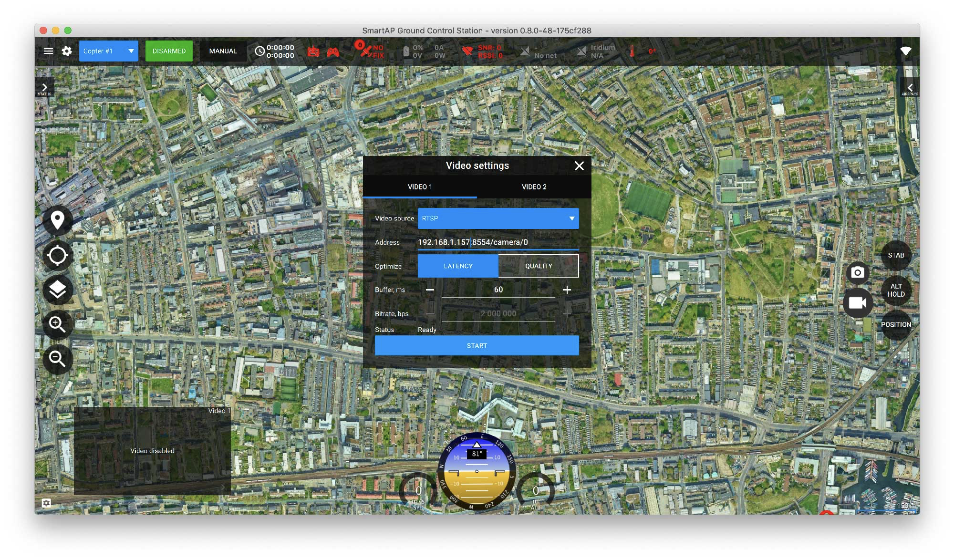This screenshot has width=954, height=560.
Task: Click the map marker waypoint button
Action: [57, 220]
